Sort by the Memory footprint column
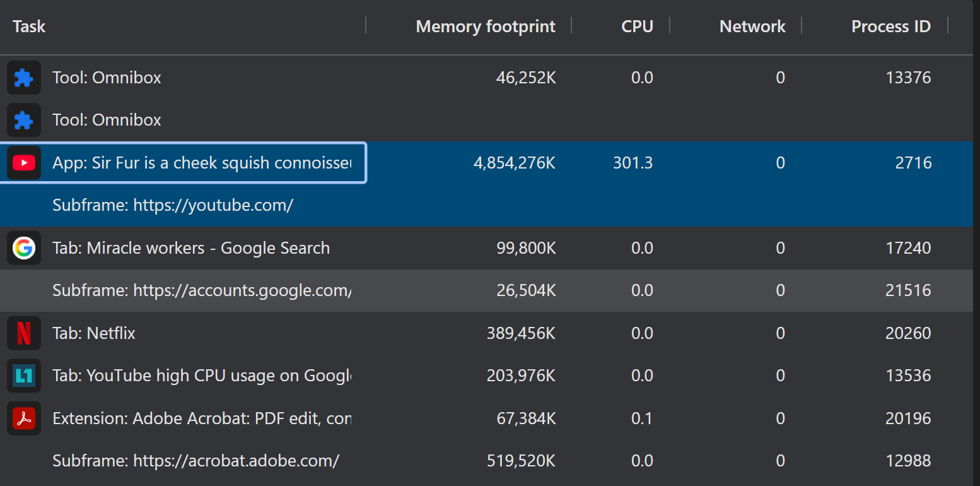The height and width of the screenshot is (486, 980). coord(485,26)
